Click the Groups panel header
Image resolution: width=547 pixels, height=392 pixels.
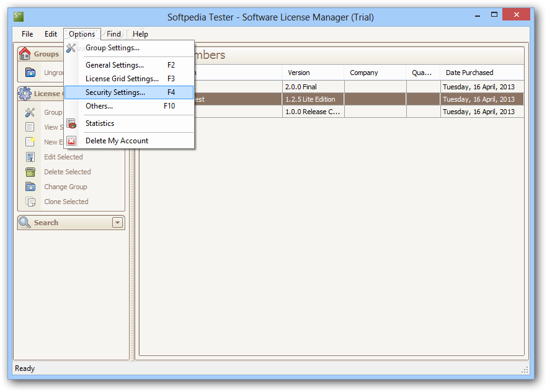[x=41, y=54]
